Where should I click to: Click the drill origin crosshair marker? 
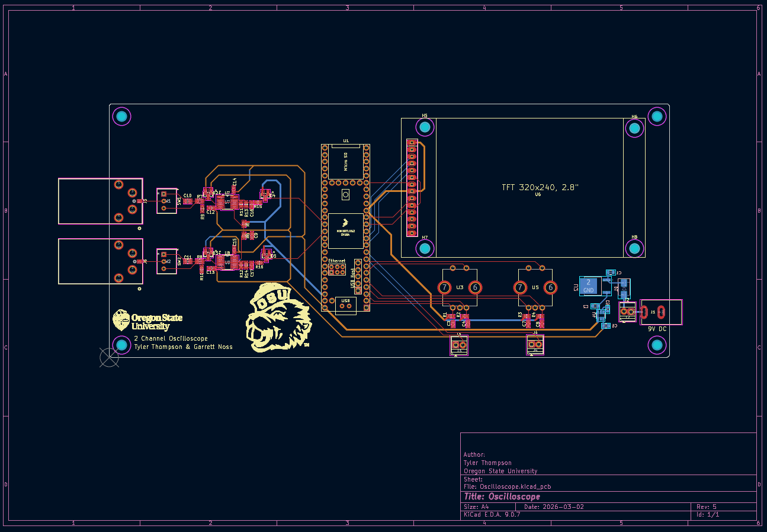[x=109, y=357]
